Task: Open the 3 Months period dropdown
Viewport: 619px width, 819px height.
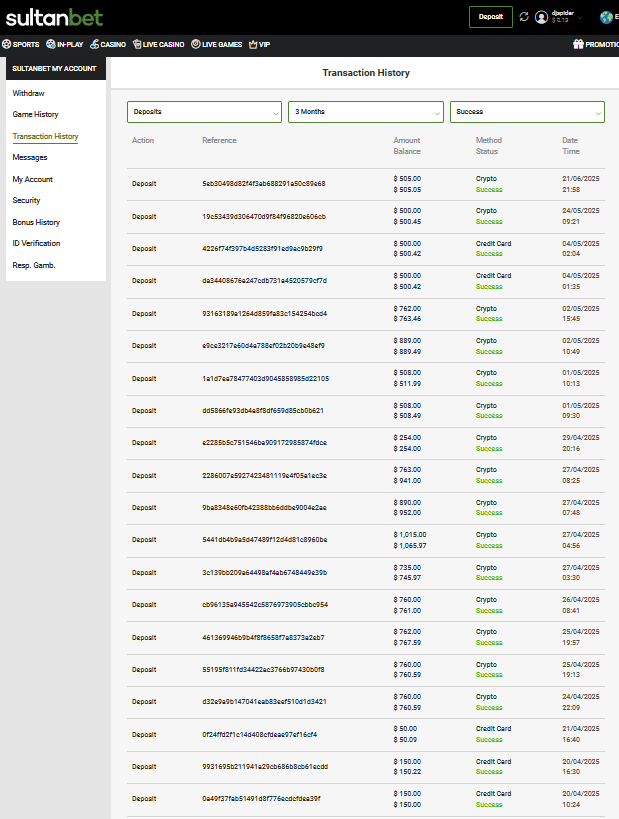Action: (366, 112)
